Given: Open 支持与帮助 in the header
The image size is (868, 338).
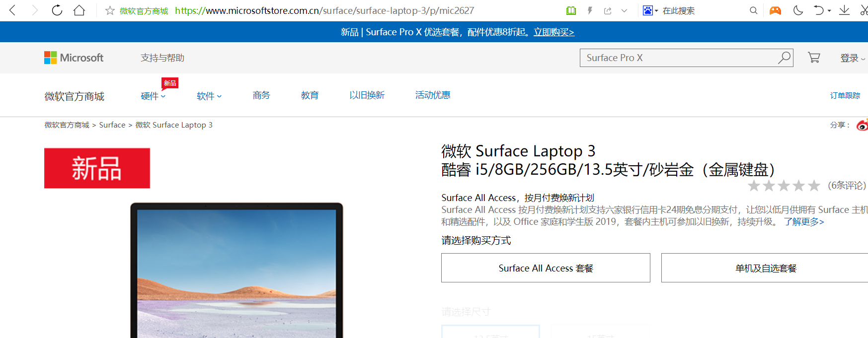Looking at the screenshot, I should (162, 58).
